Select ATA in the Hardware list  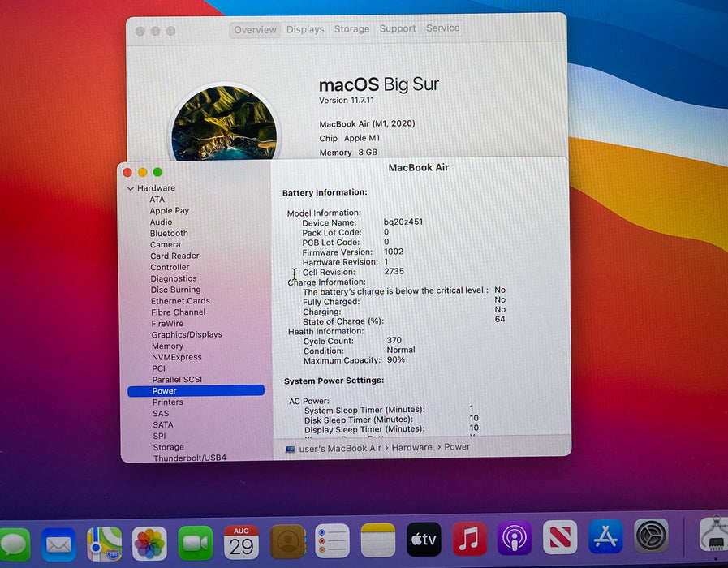coord(157,199)
